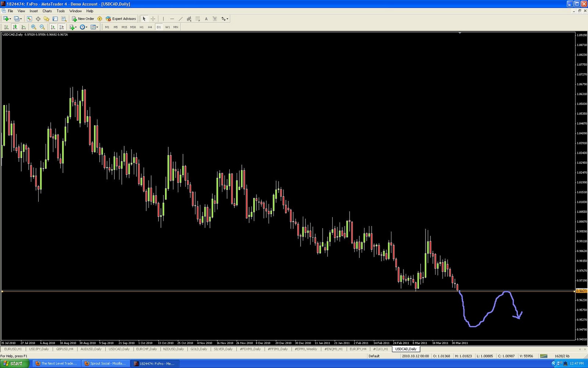
Task: Select the M30 timeframe
Action: pyautogui.click(x=133, y=27)
